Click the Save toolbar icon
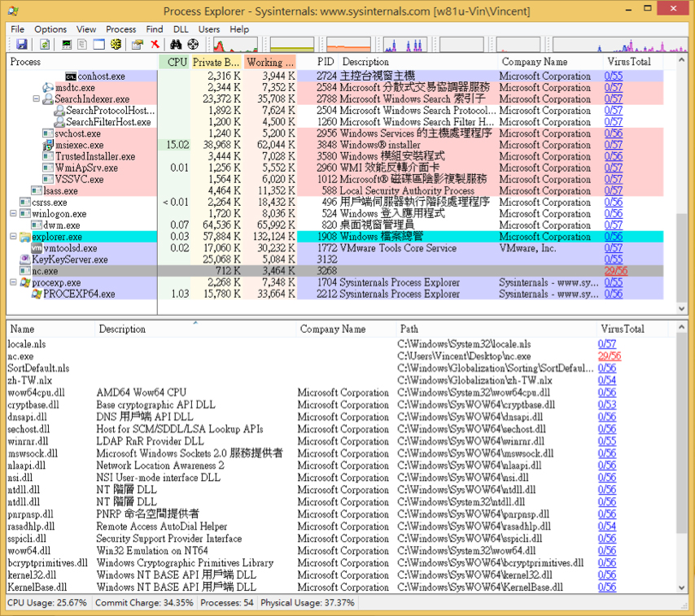The image size is (695, 616). pos(21,44)
